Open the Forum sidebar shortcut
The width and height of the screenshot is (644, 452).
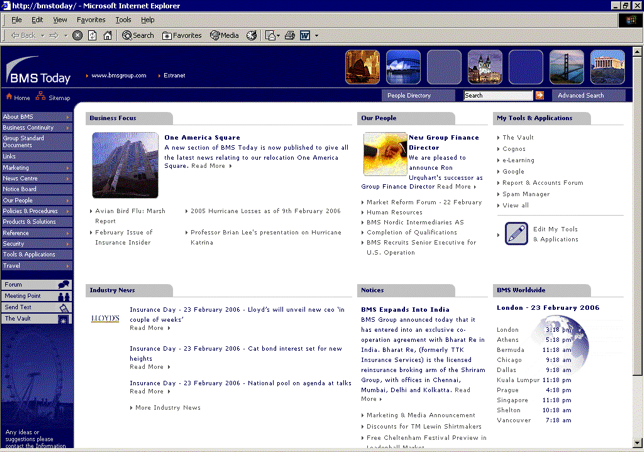[x=36, y=285]
